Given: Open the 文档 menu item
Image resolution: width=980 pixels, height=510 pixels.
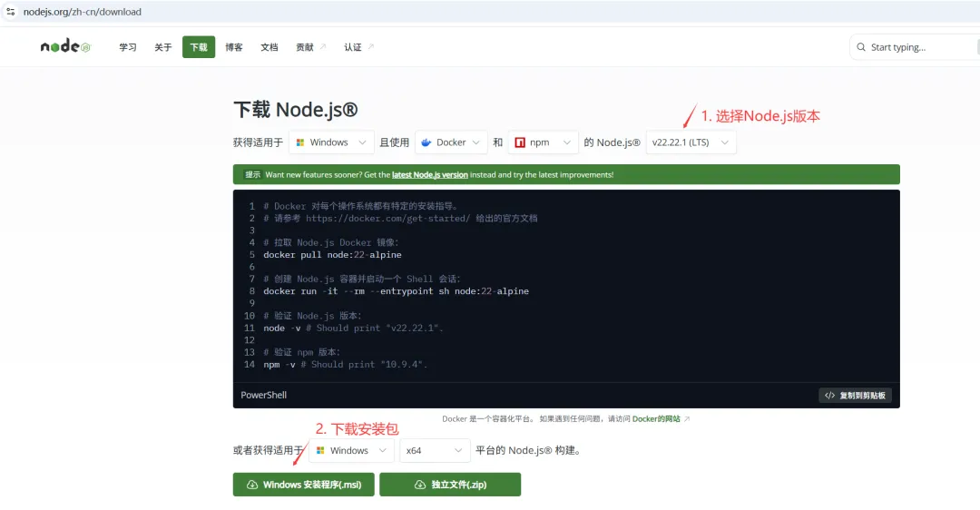Looking at the screenshot, I should point(269,47).
